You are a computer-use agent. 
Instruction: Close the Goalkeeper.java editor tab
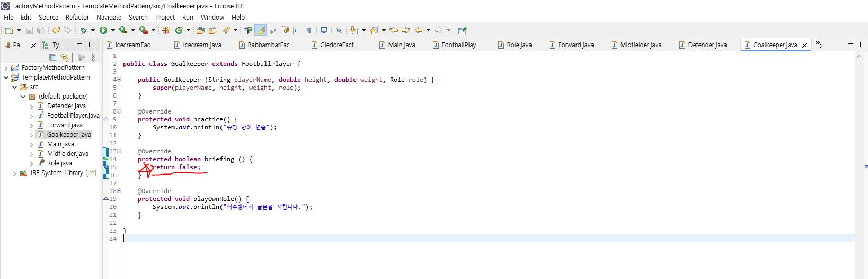coord(804,45)
